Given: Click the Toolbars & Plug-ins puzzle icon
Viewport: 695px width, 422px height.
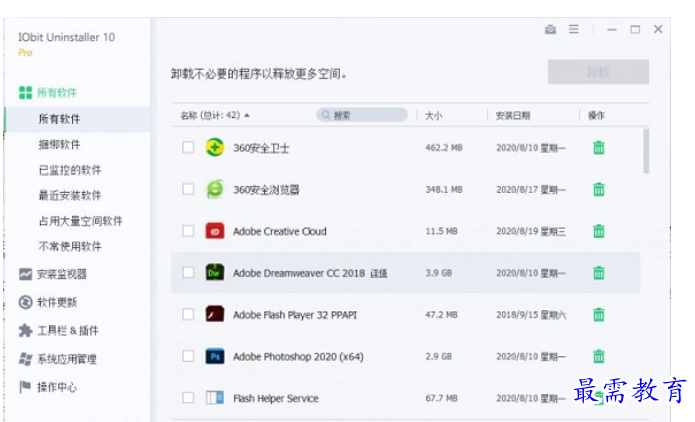Looking at the screenshot, I should coord(25,331).
